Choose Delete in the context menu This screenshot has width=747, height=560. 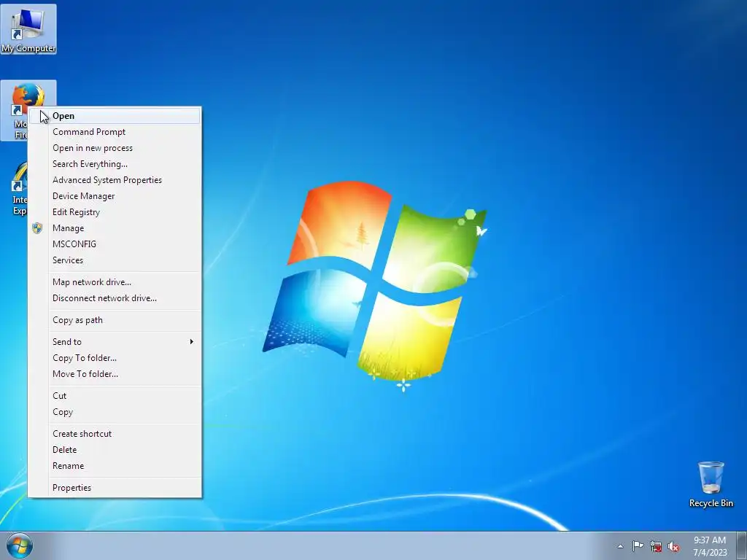tap(115, 450)
